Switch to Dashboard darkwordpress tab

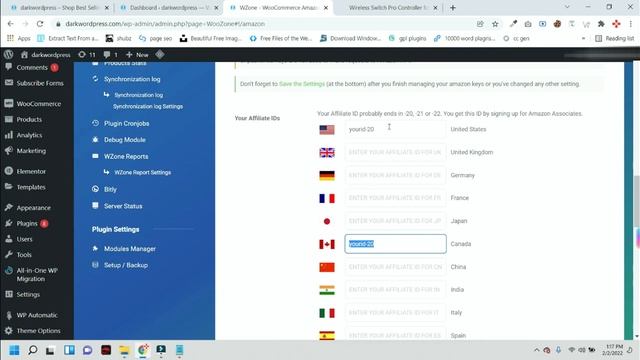coord(169,8)
